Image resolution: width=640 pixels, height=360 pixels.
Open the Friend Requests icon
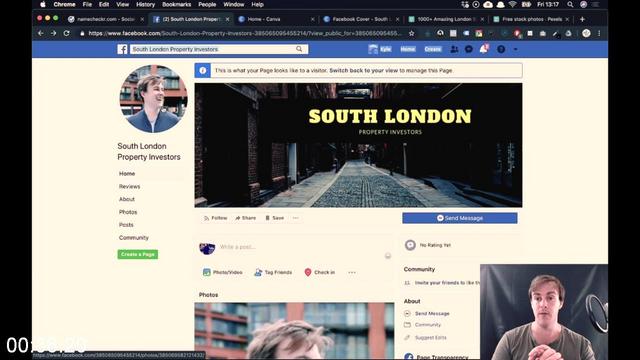point(454,49)
